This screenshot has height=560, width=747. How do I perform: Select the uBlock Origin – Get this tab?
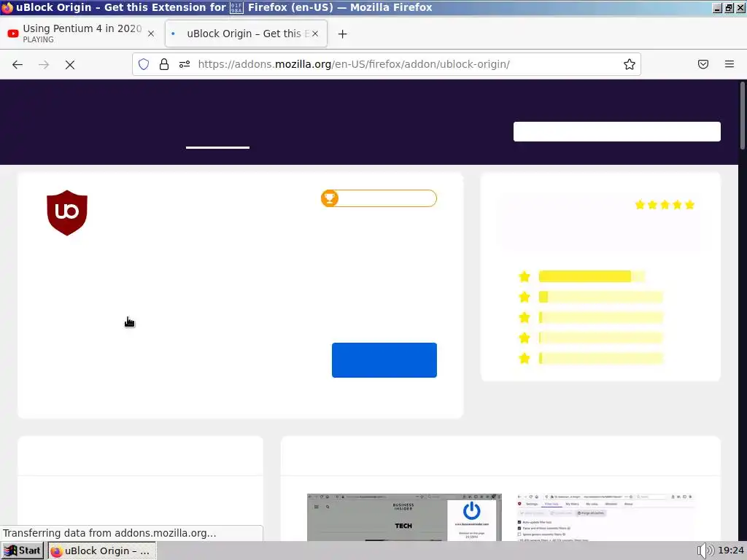[246, 34]
